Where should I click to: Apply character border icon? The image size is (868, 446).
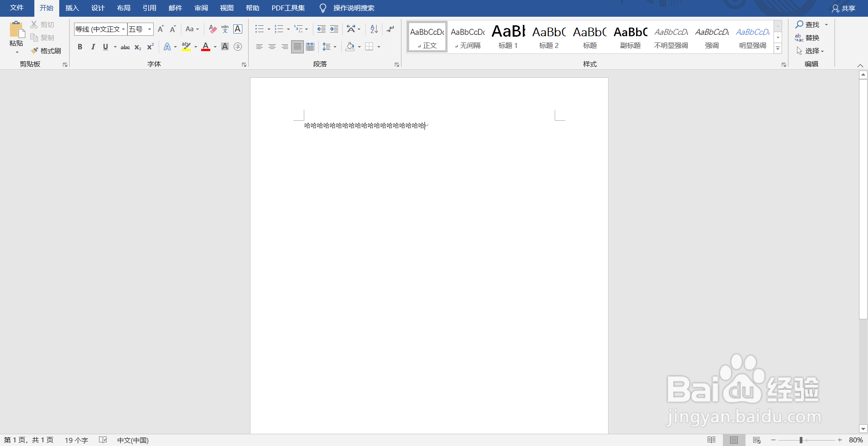point(238,29)
